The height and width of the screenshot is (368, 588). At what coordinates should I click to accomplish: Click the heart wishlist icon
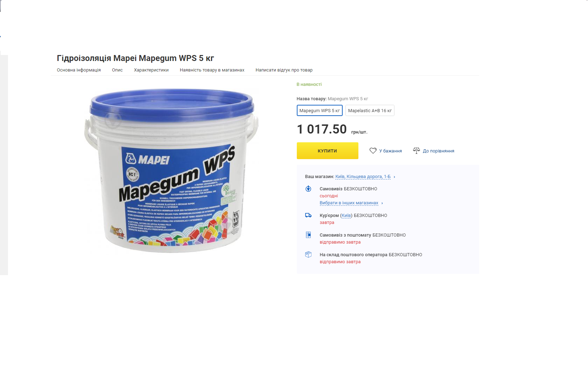(373, 151)
